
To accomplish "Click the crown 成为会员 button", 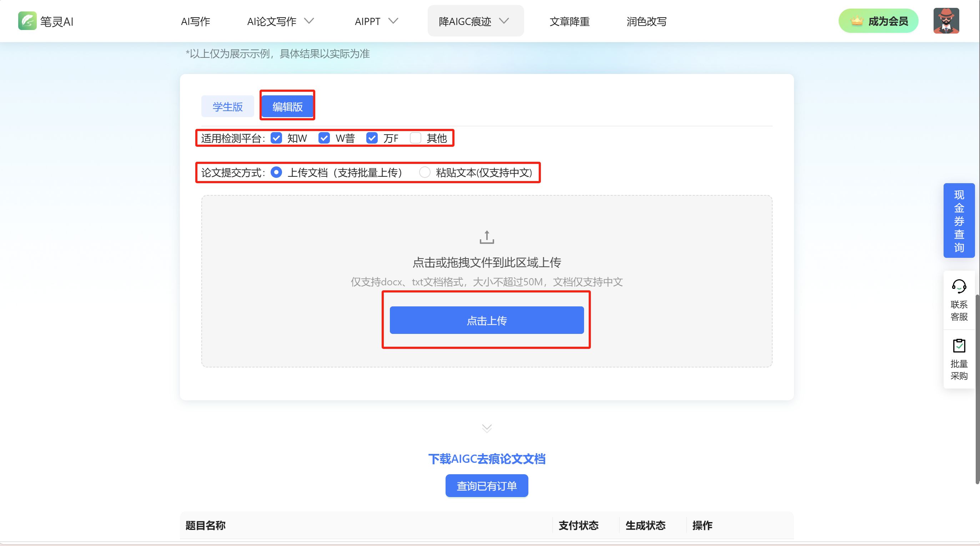I will tap(878, 21).
